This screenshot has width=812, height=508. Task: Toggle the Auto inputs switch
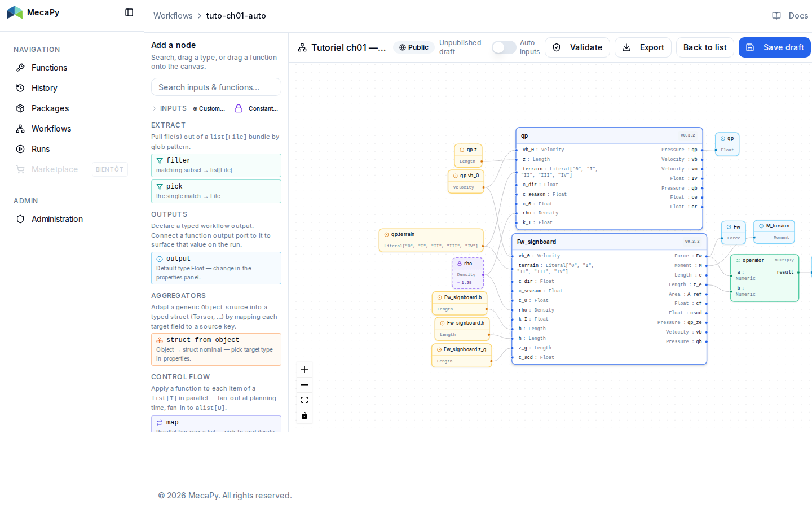pos(504,47)
